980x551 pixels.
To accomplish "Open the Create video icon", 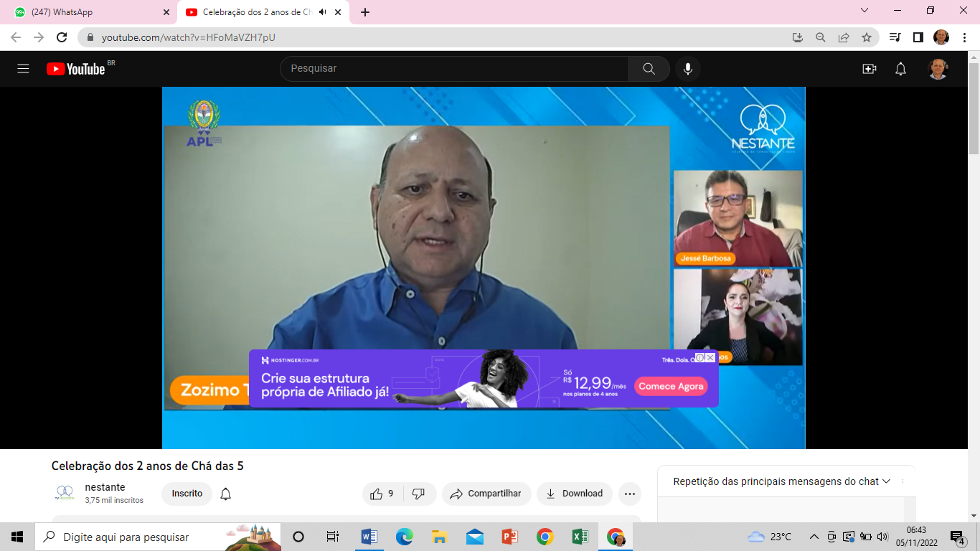I will (870, 69).
